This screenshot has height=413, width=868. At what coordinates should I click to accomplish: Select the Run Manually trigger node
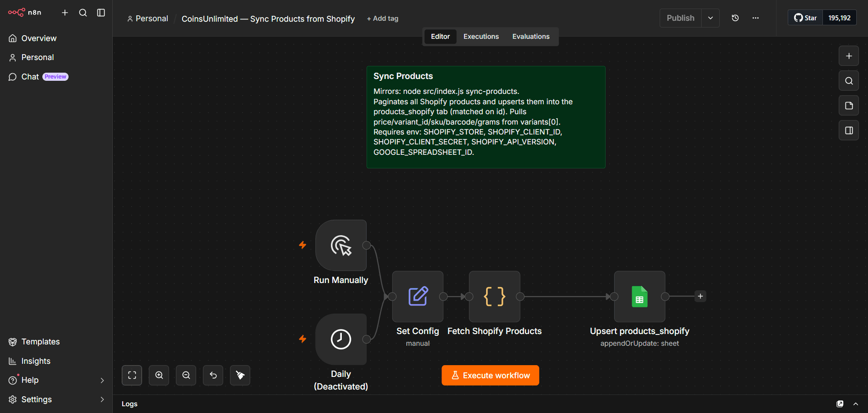pos(341,246)
